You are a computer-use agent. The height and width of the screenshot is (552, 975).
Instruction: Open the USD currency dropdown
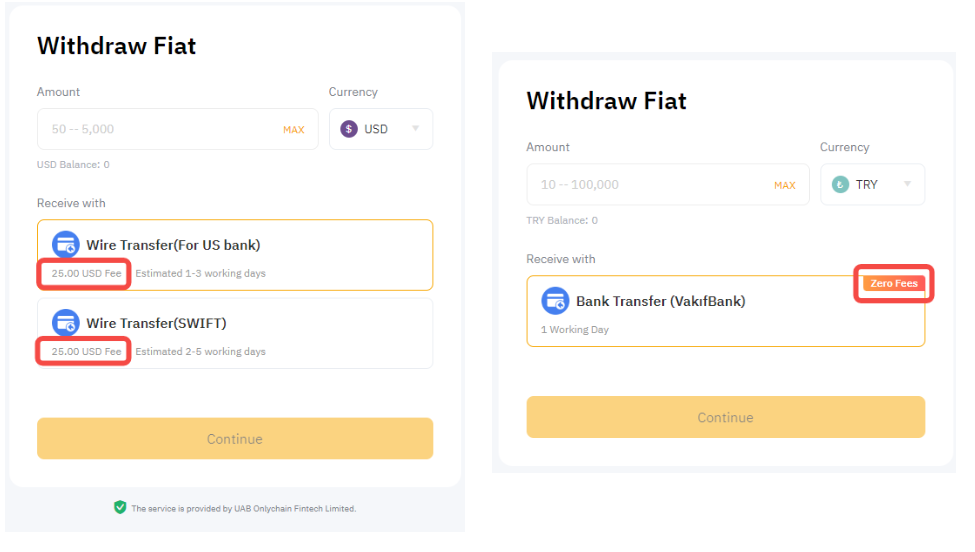[x=381, y=129]
